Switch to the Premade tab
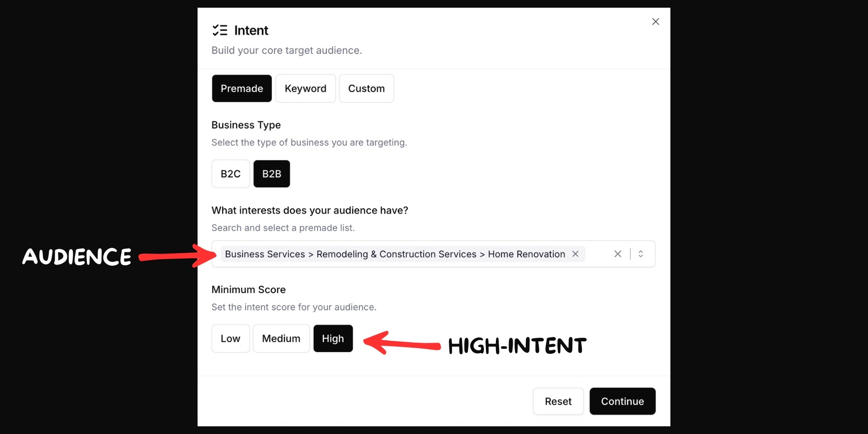 pyautogui.click(x=242, y=89)
